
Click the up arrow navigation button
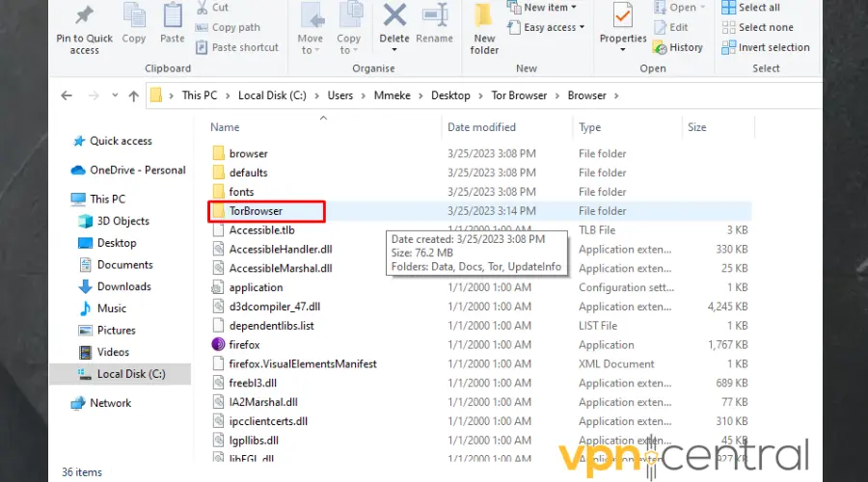[x=133, y=95]
